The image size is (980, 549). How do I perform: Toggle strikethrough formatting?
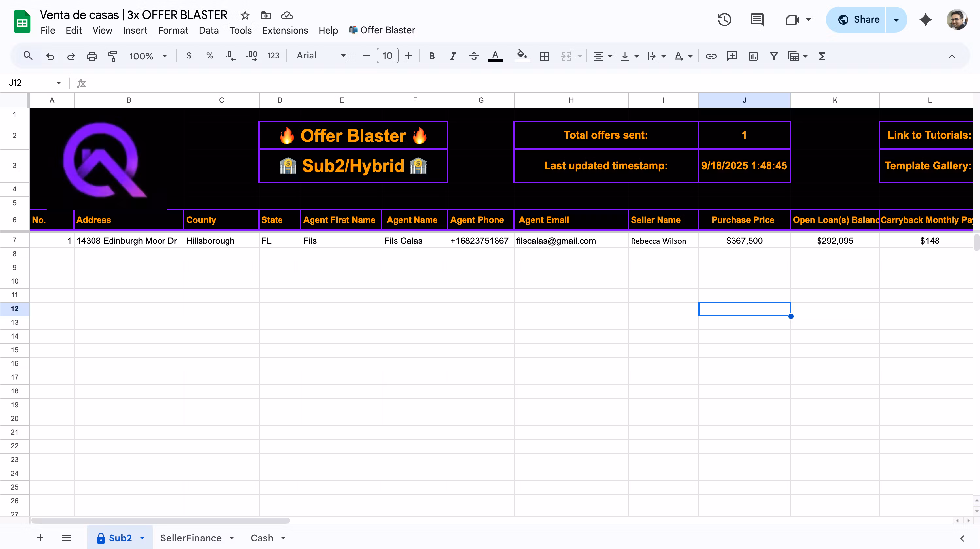tap(474, 56)
